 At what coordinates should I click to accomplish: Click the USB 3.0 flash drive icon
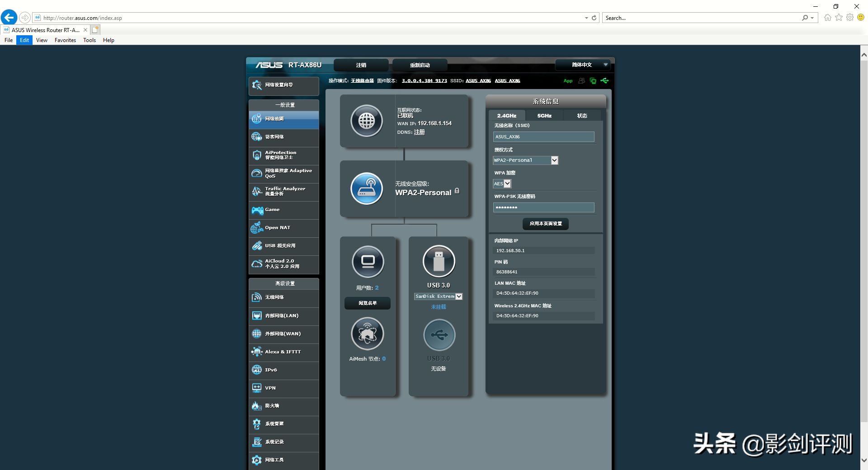439,261
